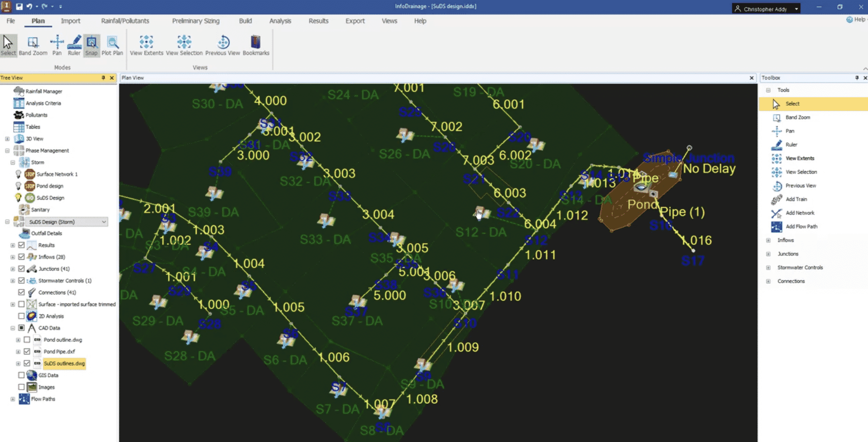This screenshot has height=442, width=868.
Task: Open Plot Plan mode
Action: [x=113, y=45]
